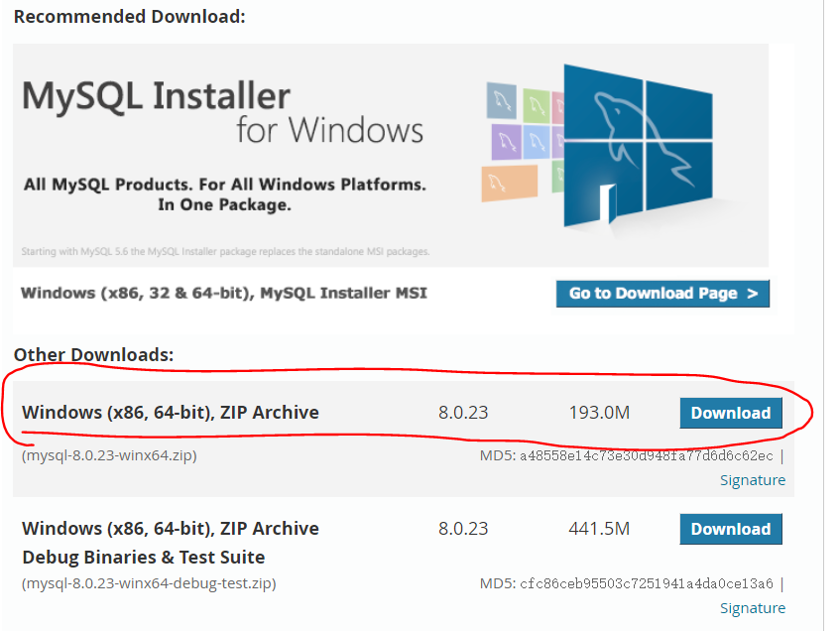The width and height of the screenshot is (840, 631).
Task: Click the MySQL Installer for Windows title
Action: pos(222,112)
